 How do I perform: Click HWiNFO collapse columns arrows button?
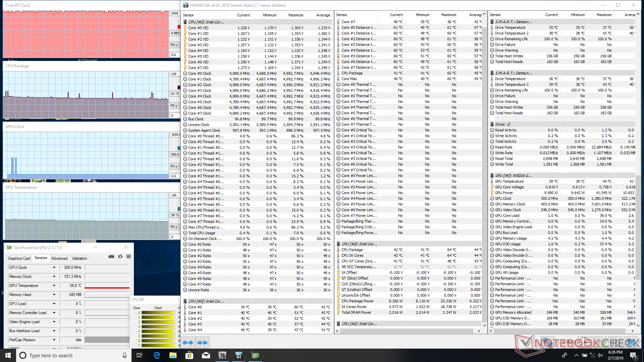pyautogui.click(x=202, y=343)
